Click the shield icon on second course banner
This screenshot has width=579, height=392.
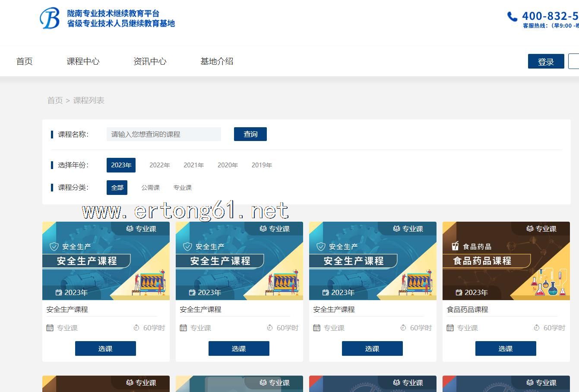pyautogui.click(x=187, y=247)
